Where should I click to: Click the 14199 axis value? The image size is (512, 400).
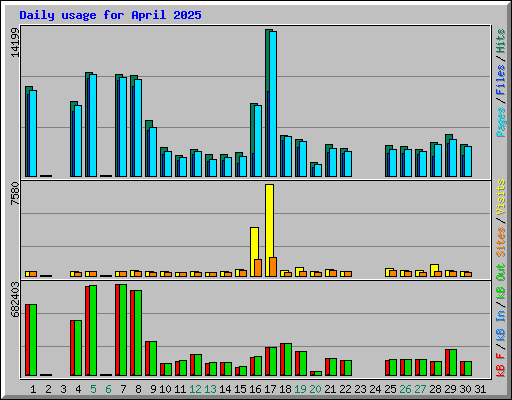click(15, 42)
